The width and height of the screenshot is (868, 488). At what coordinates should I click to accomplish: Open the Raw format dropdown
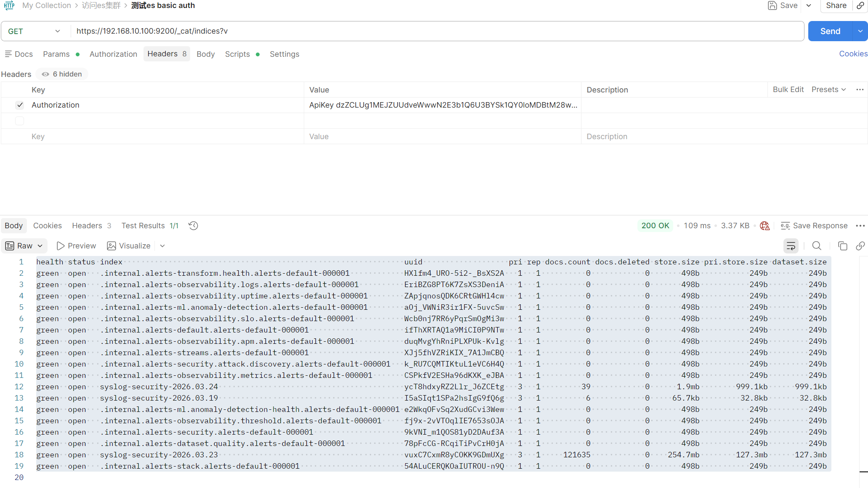pyautogui.click(x=24, y=246)
